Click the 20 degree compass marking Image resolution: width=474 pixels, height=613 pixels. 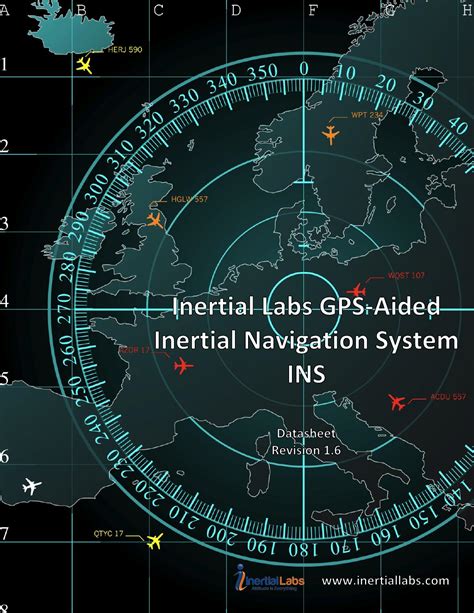(386, 83)
